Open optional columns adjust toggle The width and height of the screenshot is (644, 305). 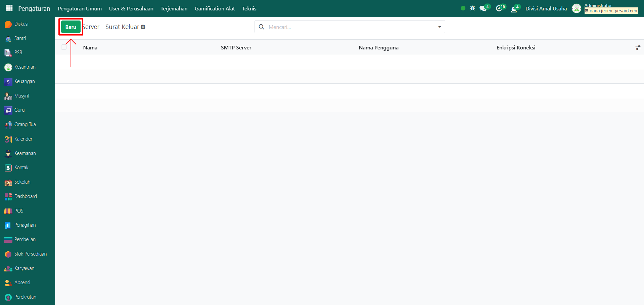[x=638, y=48]
